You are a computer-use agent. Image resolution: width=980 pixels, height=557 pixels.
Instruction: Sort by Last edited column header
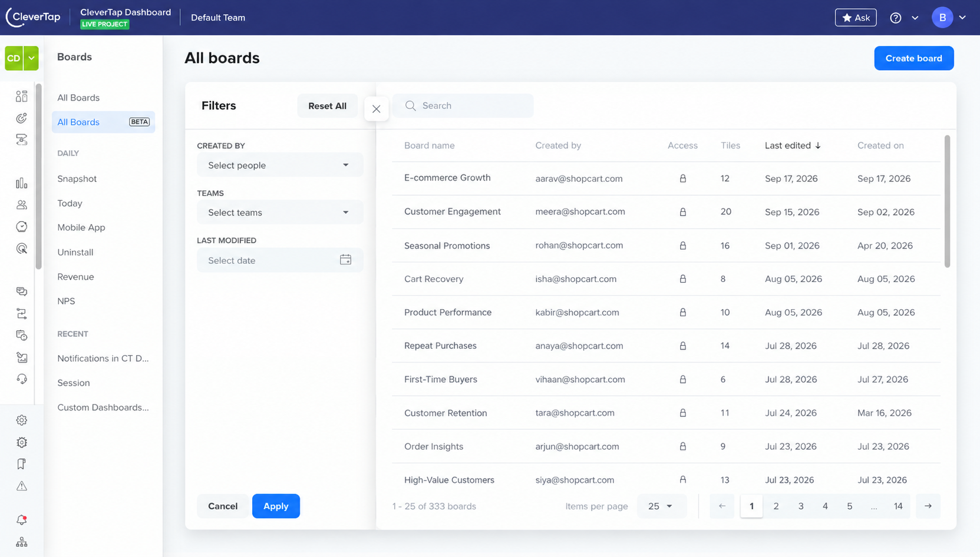coord(793,145)
